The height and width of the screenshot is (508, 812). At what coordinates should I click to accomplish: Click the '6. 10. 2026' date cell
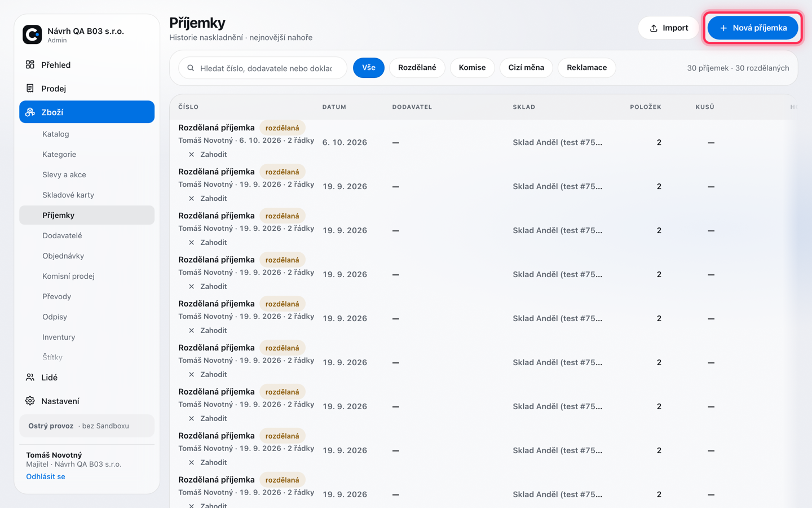tap(345, 142)
